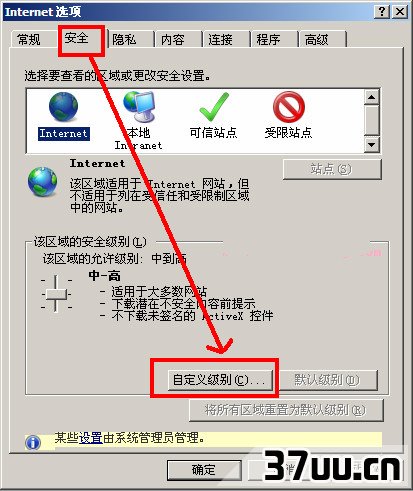Choose the 受限站点 red prohibited icon
413x491 pixels.
pos(289,107)
